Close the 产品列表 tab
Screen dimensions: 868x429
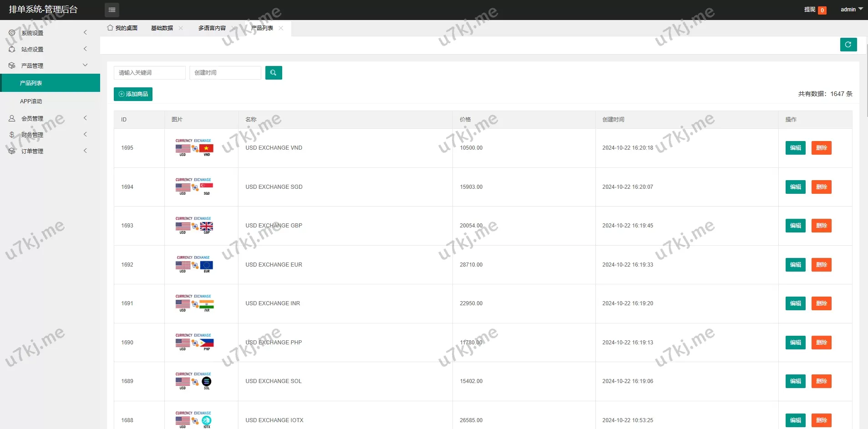(281, 28)
